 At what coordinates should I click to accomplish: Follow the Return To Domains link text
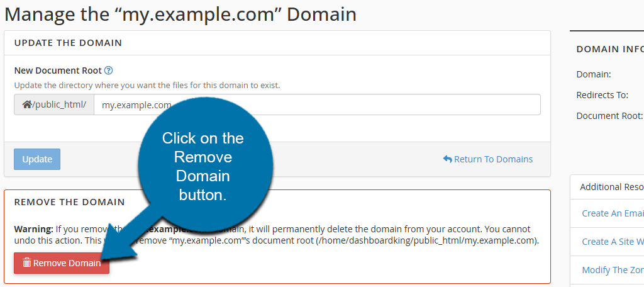pos(493,159)
